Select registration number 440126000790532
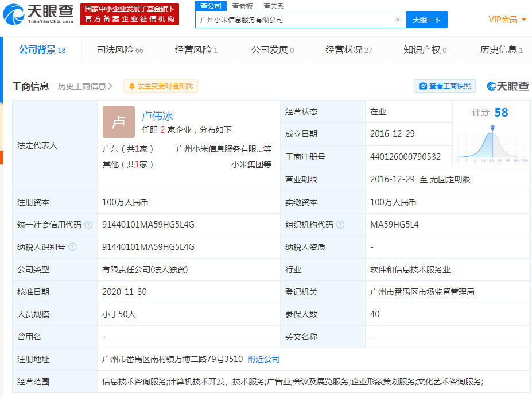Screen dimensions: 532x397 (405, 156)
